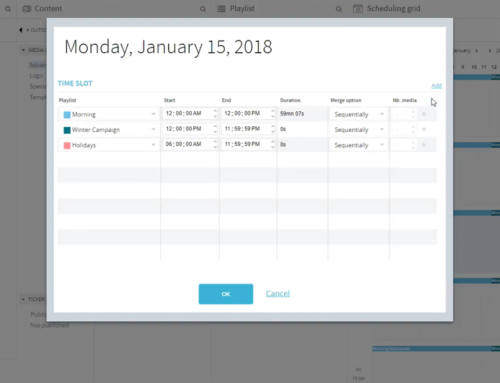Edit Holidays row end time field
Image resolution: width=500 pixels, height=383 pixels.
pyautogui.click(x=248, y=144)
